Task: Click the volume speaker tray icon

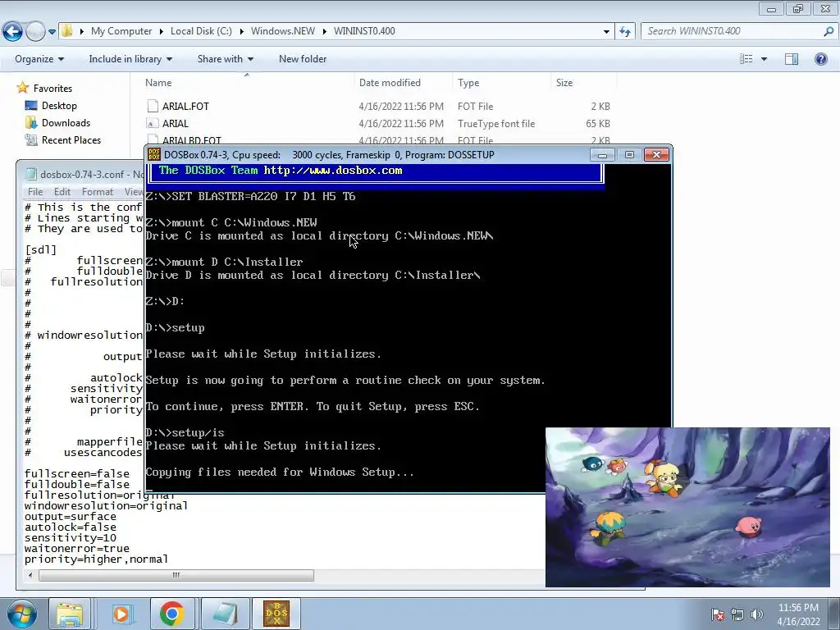Action: click(x=757, y=614)
